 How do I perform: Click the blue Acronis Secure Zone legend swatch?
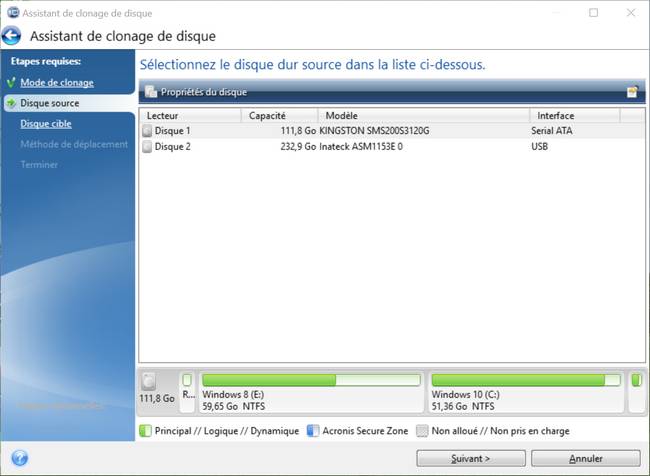(313, 431)
